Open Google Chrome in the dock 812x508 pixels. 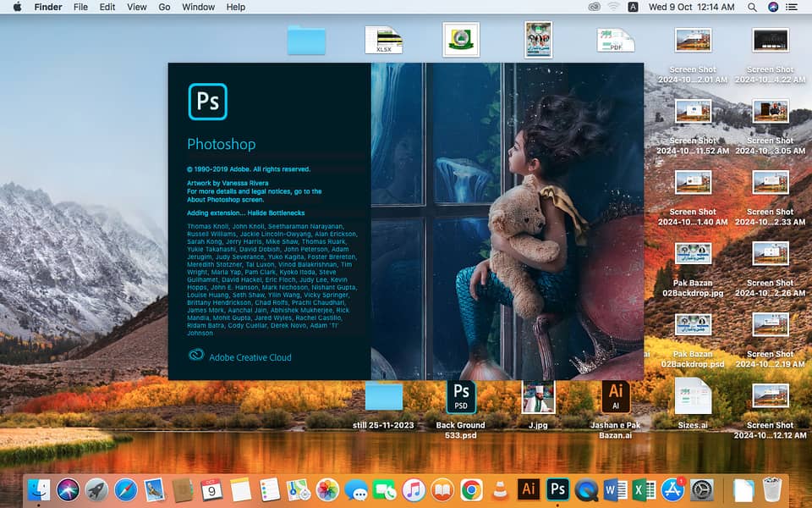pos(471,489)
